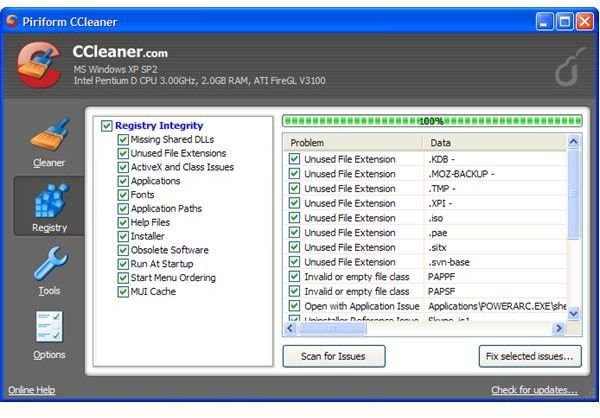600x418 pixels.
Task: Select the .MOZ-BACKUP data cell
Action: [x=461, y=174]
